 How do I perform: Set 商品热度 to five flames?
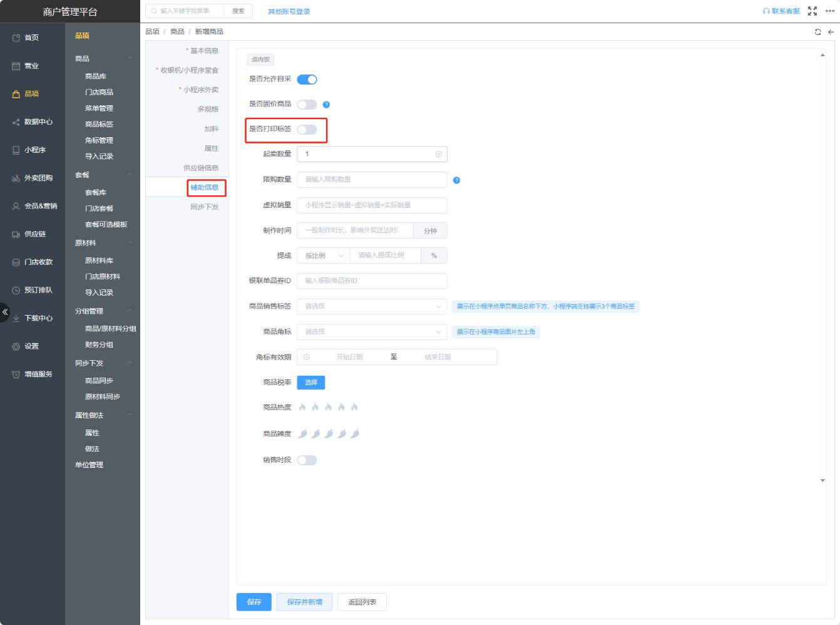click(x=354, y=408)
